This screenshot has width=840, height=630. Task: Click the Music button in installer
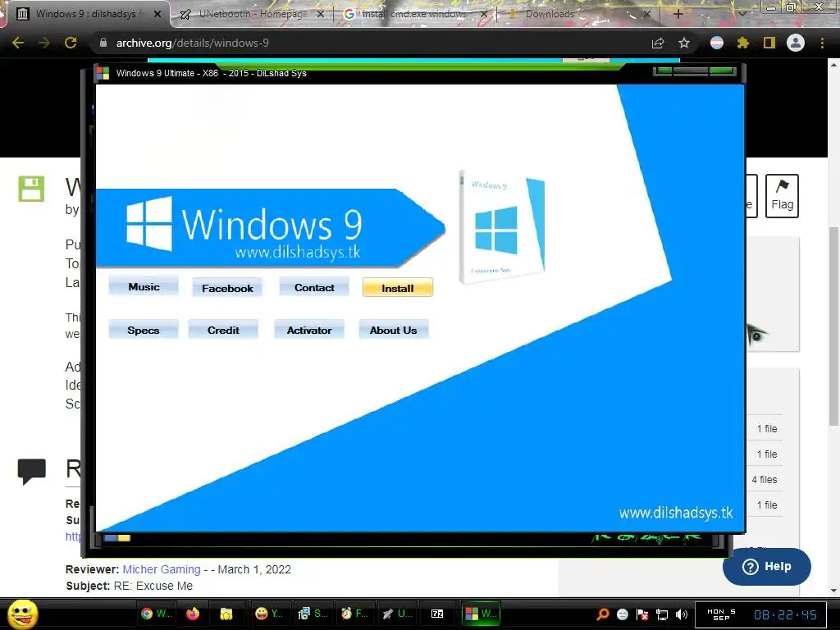tap(144, 286)
